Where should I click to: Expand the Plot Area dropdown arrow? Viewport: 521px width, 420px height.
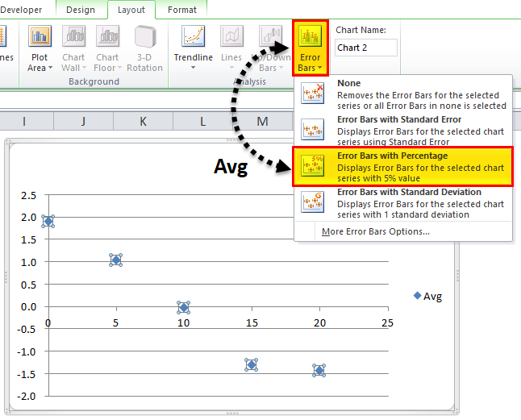(51, 68)
